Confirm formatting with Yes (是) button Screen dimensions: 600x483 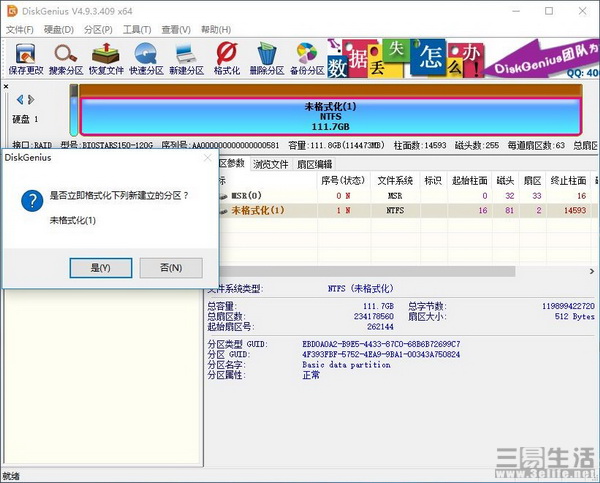pos(101,268)
